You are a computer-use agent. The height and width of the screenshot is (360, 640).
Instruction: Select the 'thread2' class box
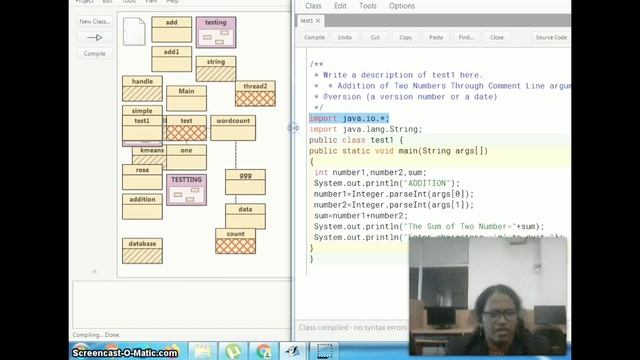tap(255, 93)
